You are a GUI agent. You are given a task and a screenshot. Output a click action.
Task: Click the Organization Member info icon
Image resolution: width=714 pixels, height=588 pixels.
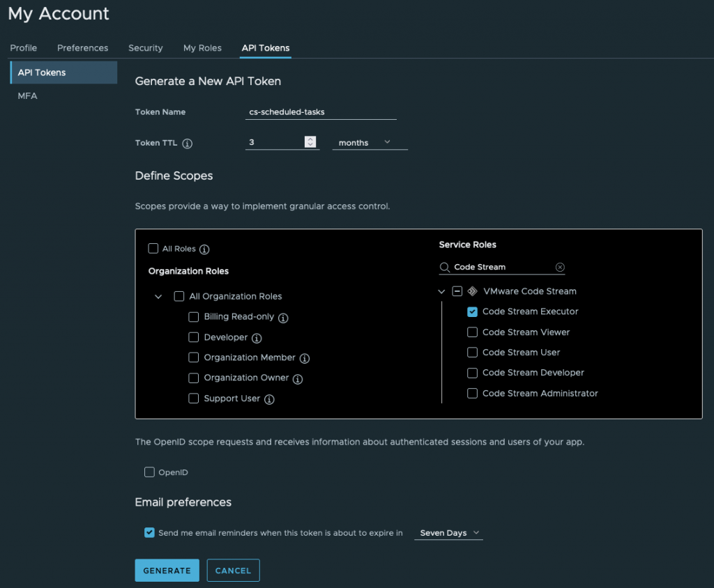coord(304,358)
